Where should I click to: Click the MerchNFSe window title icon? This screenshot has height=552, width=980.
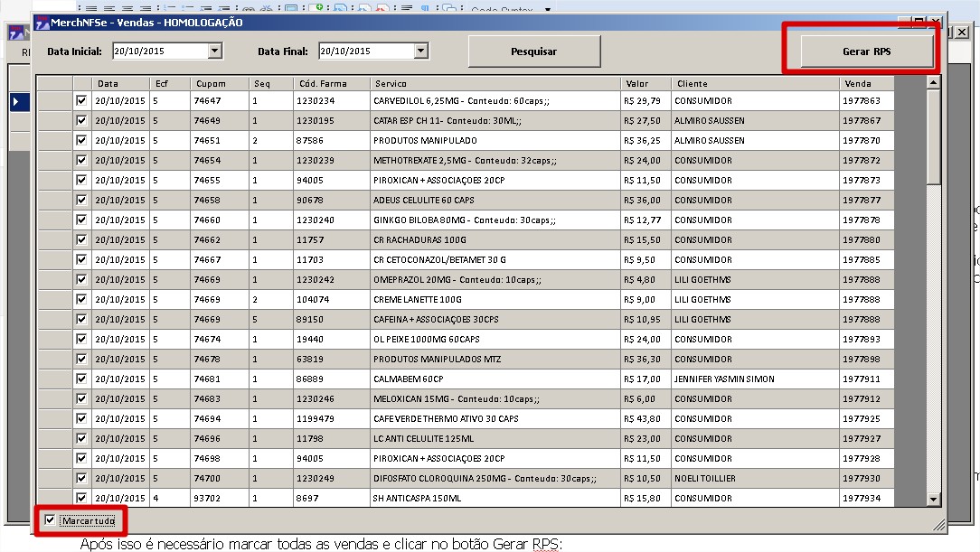click(x=42, y=23)
